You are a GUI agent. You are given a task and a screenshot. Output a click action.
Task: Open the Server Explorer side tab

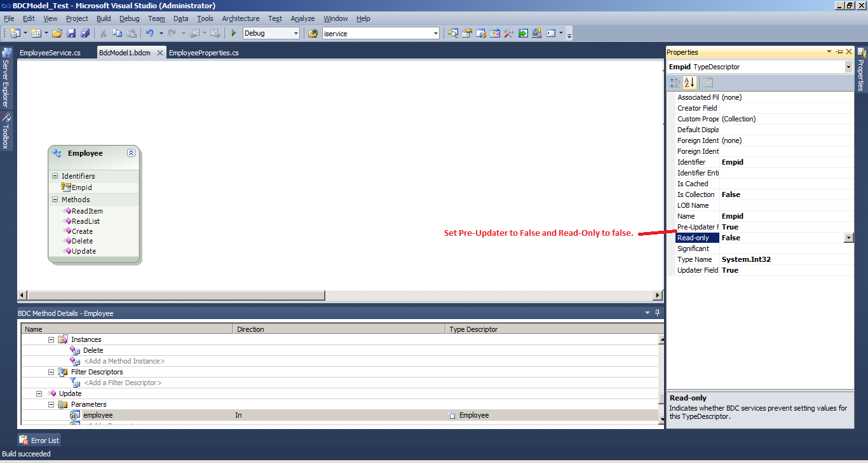[6, 78]
